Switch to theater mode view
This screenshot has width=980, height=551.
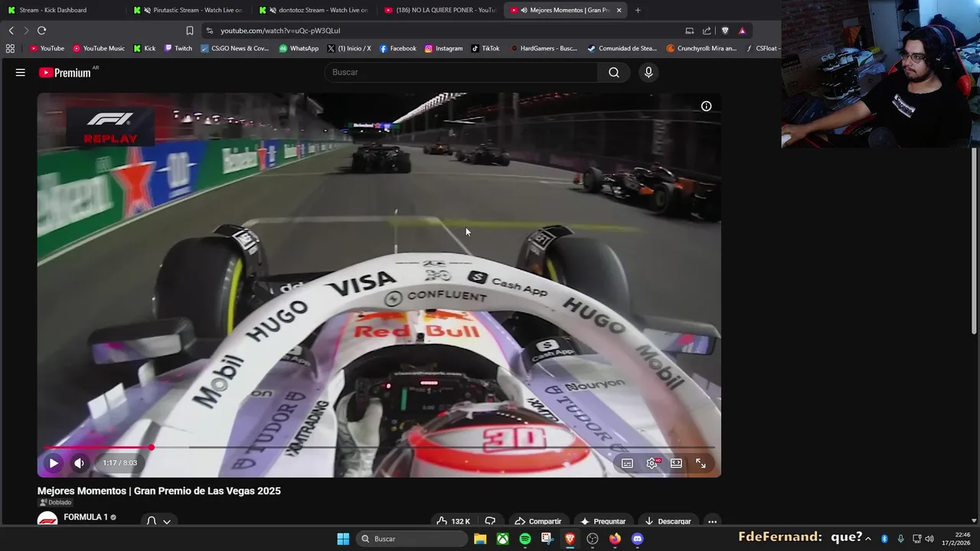click(x=676, y=463)
